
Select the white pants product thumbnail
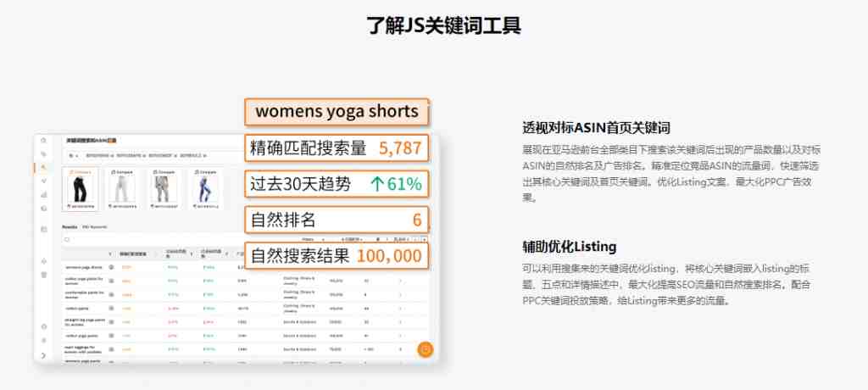(121, 189)
